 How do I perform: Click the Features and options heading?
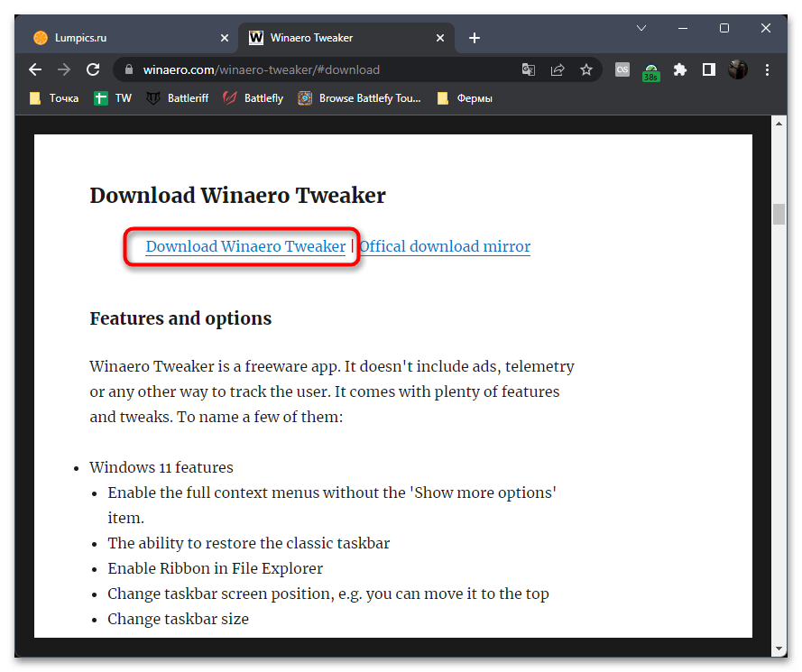(x=180, y=318)
